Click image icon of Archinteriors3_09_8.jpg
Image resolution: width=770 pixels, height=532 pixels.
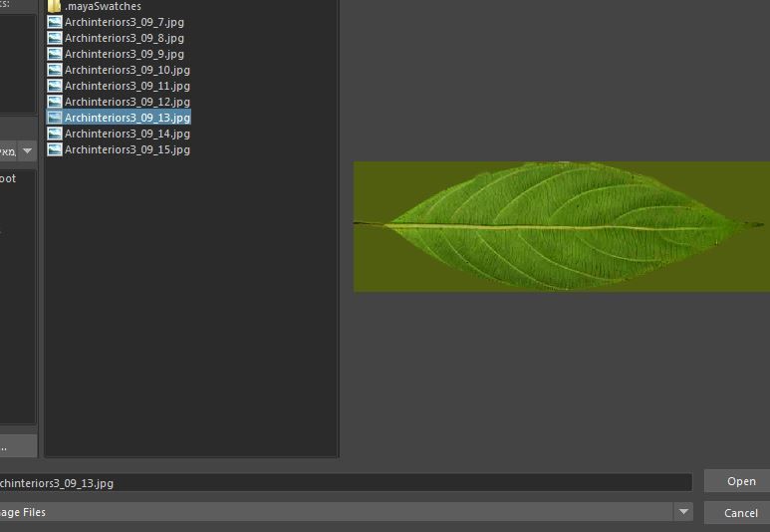pyautogui.click(x=55, y=38)
